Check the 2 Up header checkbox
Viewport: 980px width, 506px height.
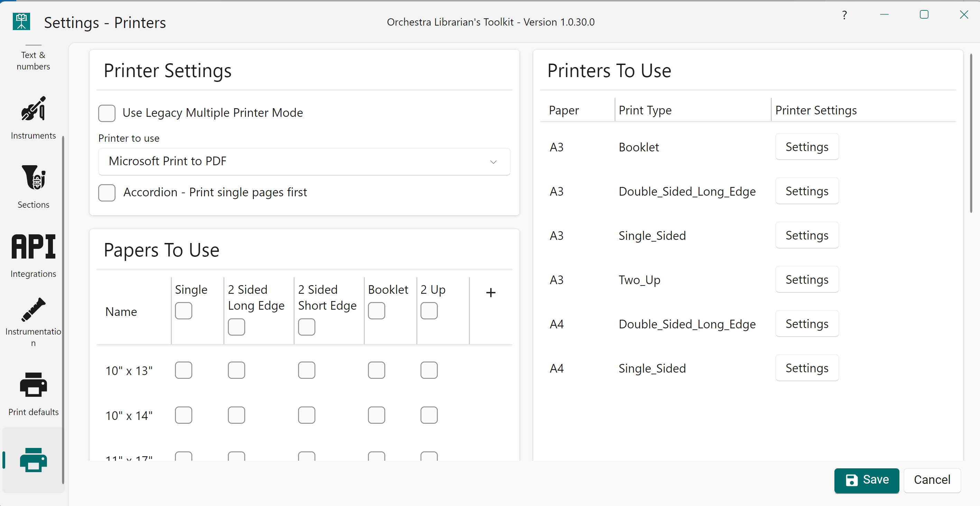tap(429, 310)
